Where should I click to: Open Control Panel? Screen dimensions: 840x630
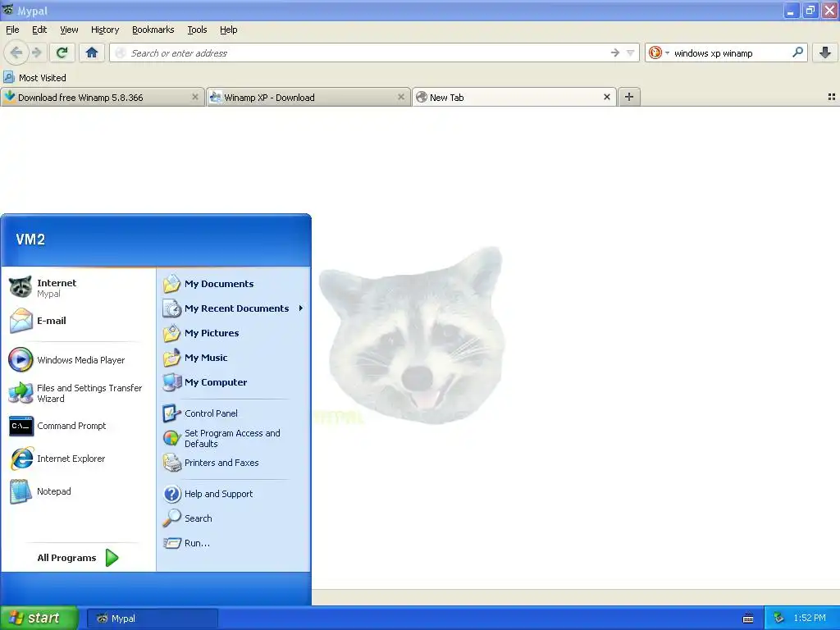tap(233, 413)
